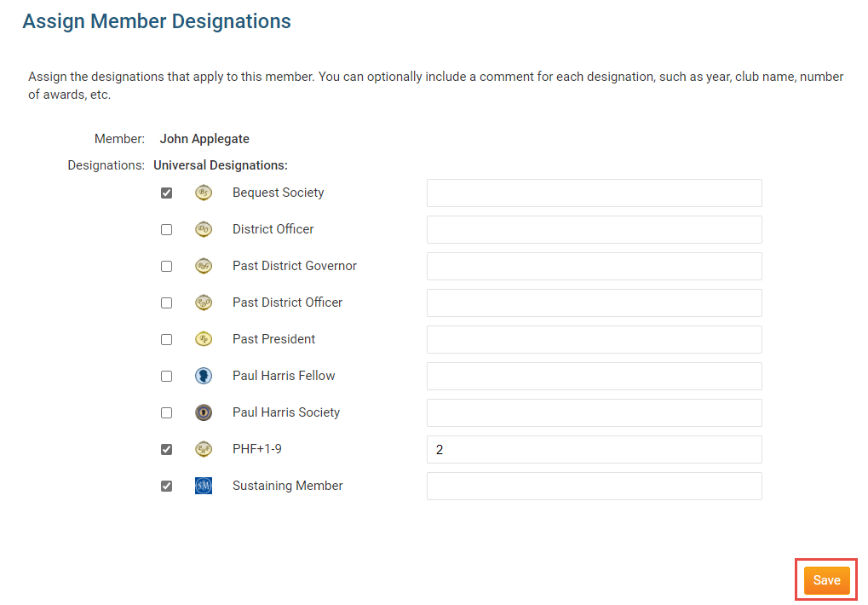Select the Paul Harris Society comment box
Viewport: 868px width, 605px height.
(x=594, y=412)
